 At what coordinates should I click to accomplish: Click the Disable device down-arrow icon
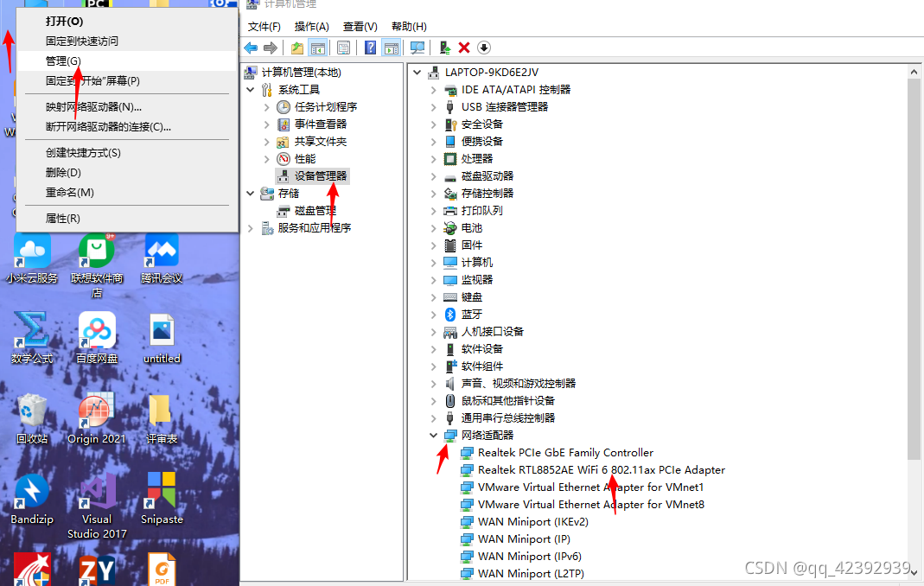tap(484, 48)
